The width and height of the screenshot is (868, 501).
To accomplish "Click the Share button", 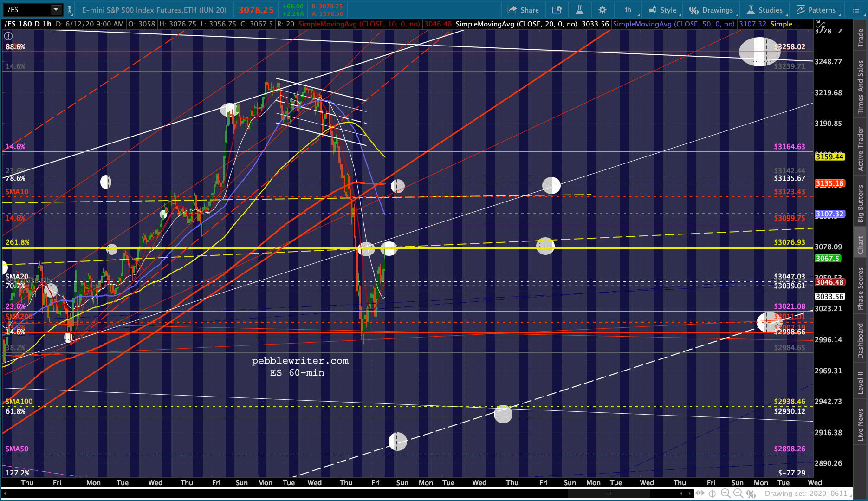I will point(523,10).
